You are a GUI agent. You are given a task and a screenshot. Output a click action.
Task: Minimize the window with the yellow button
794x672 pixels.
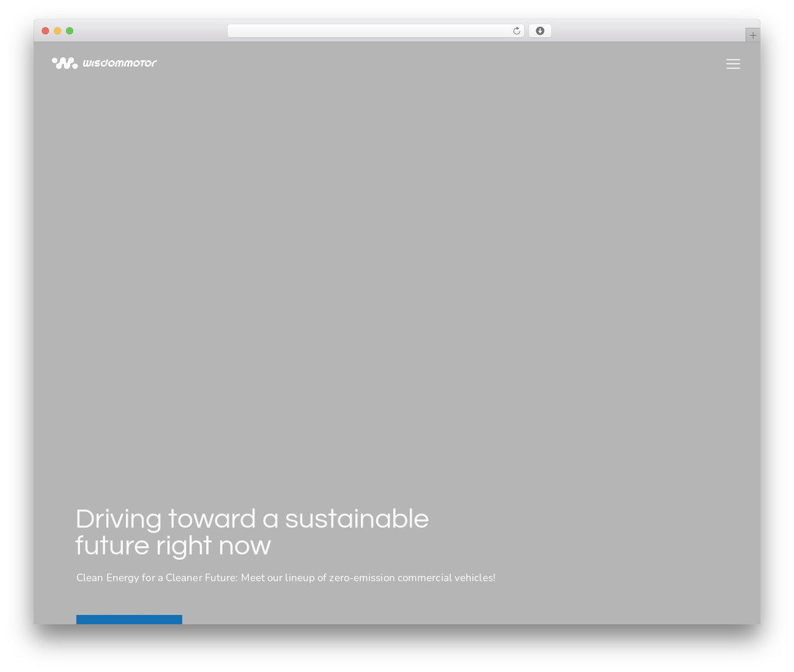coord(58,31)
